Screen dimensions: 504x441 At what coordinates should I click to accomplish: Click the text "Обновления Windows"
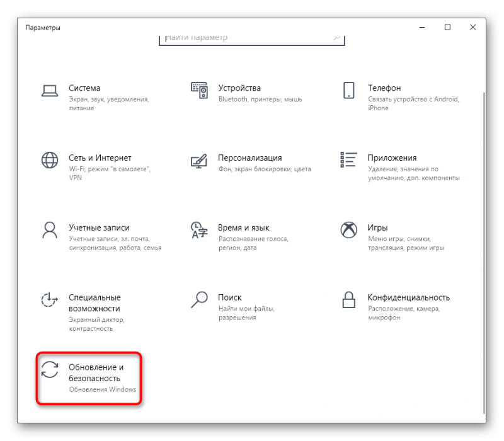coord(103,389)
